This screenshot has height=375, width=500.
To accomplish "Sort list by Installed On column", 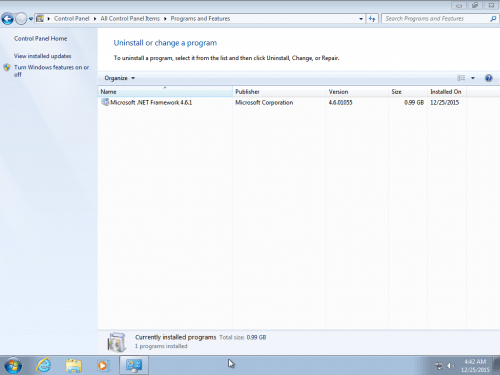I will [x=447, y=92].
